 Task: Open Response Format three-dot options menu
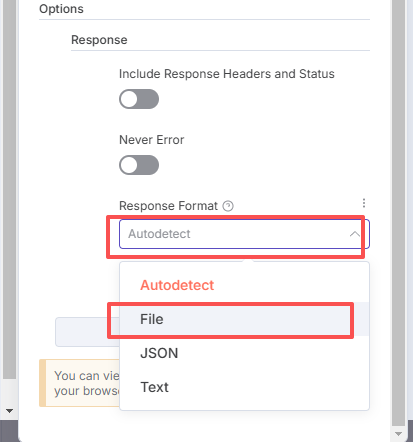364,203
